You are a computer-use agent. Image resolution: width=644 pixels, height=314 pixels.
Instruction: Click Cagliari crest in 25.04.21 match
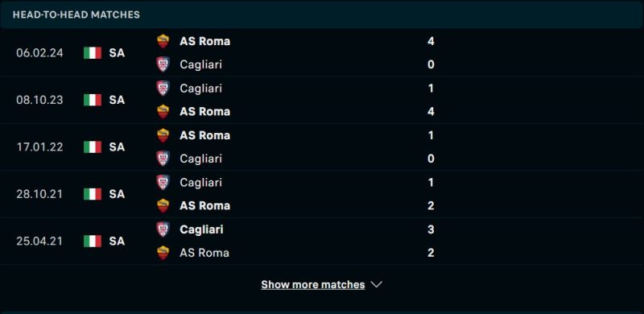[x=163, y=229]
